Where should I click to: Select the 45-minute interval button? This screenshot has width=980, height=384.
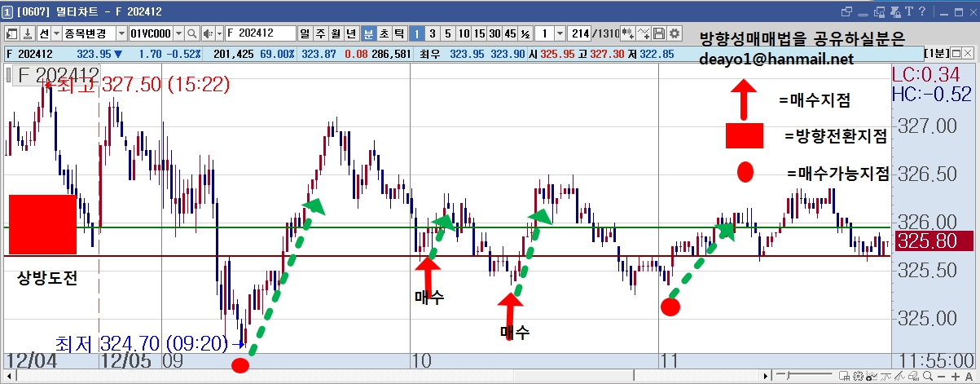tap(510, 33)
